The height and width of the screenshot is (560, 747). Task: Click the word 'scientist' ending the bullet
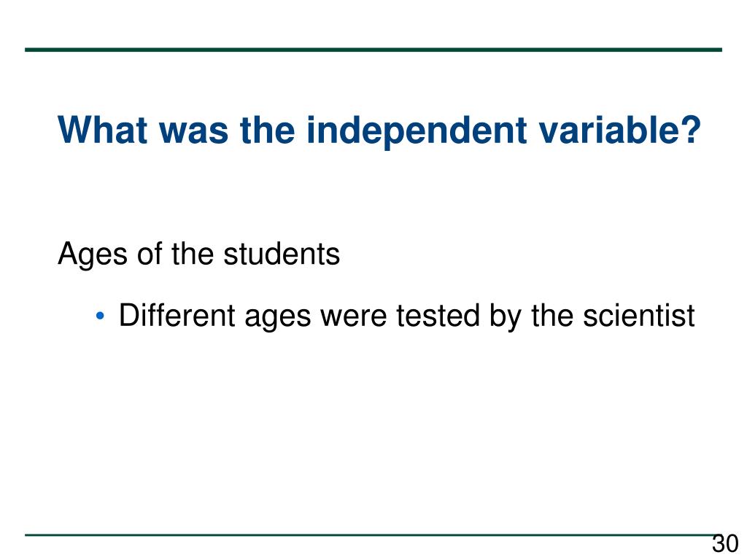pyautogui.click(x=639, y=315)
